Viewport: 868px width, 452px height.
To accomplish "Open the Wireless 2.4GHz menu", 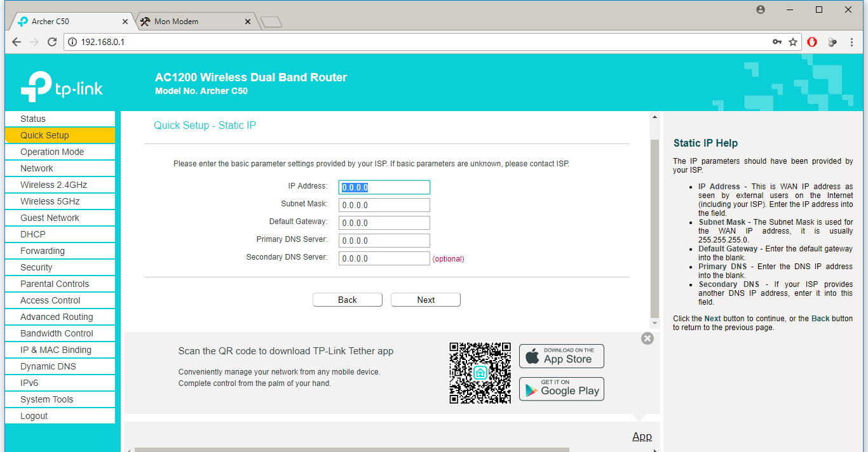I will pyautogui.click(x=53, y=185).
